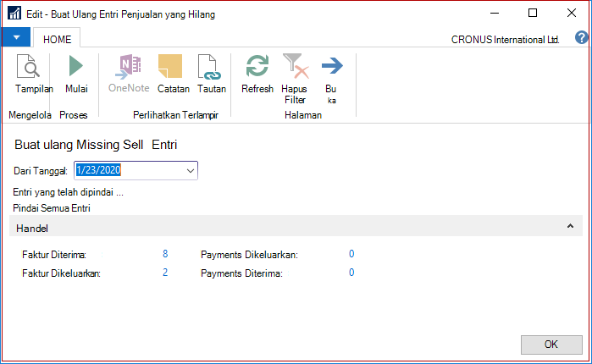The image size is (592, 364).
Task: Click the 'Perlihatkan Terlampir' group label
Action: (175, 115)
